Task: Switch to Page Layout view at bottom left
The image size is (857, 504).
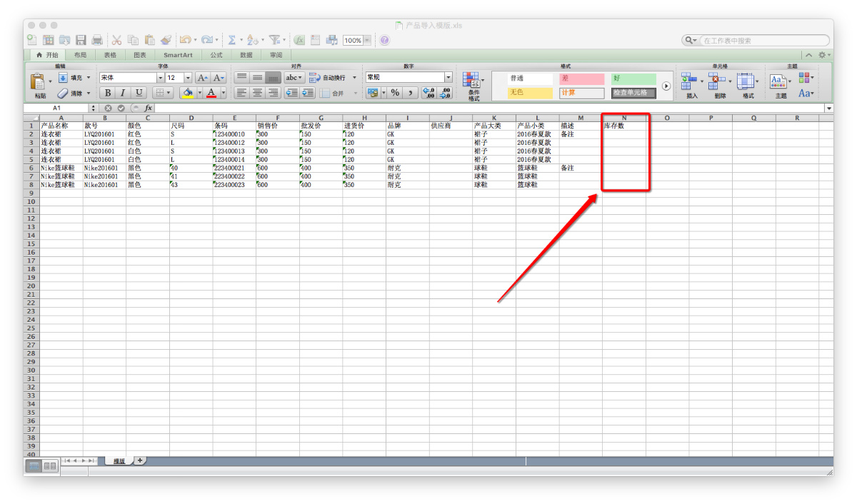Action: pyautogui.click(x=50, y=465)
